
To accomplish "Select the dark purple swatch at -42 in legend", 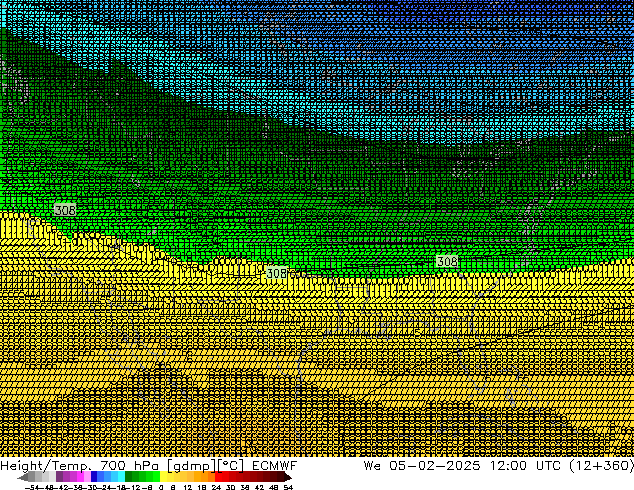I will (x=59, y=477).
